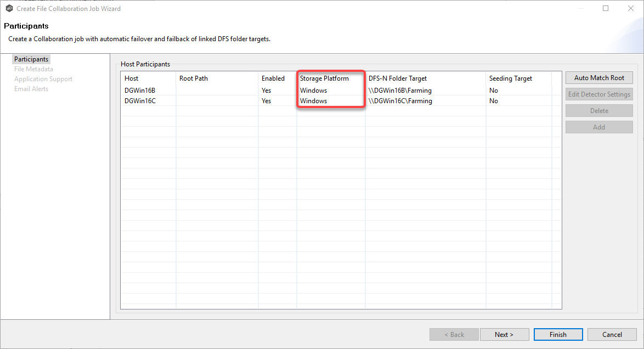Click the wizard icon in the title bar
The height and width of the screenshot is (349, 644).
click(x=8, y=8)
